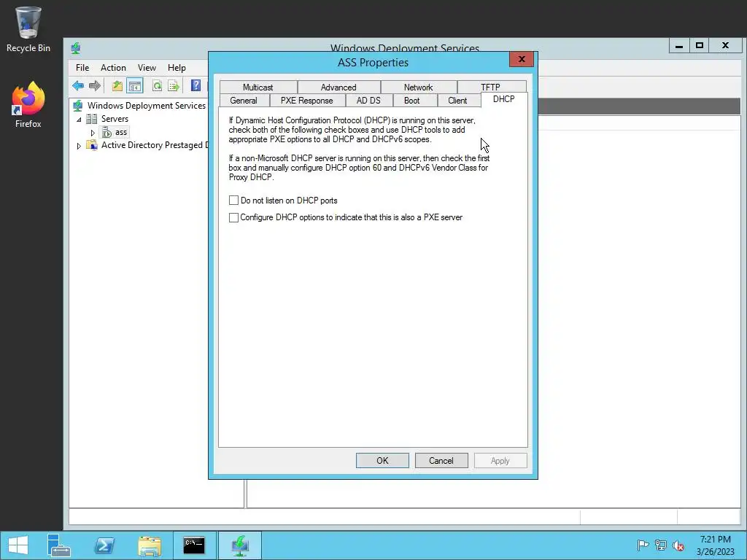The image size is (747, 560).
Task: Close the ASS Properties dialog
Action: [522, 59]
